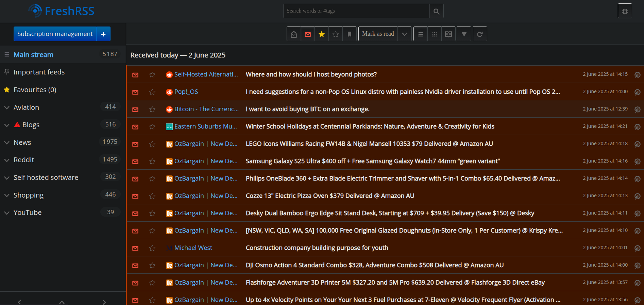Open the Velocity Points 7-Eleven article

pyautogui.click(x=403, y=300)
